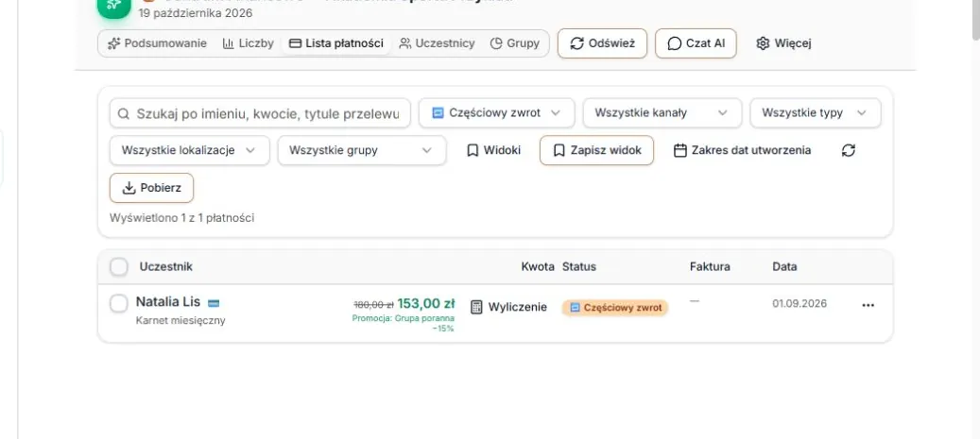Open Zakres dat utworzenia picker
The image size is (980, 439).
(x=742, y=150)
